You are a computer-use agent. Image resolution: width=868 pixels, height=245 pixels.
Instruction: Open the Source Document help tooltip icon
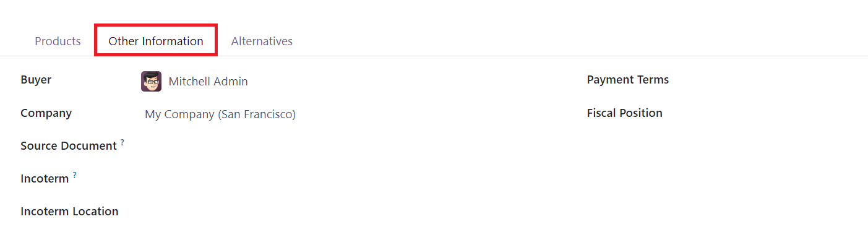point(122,142)
